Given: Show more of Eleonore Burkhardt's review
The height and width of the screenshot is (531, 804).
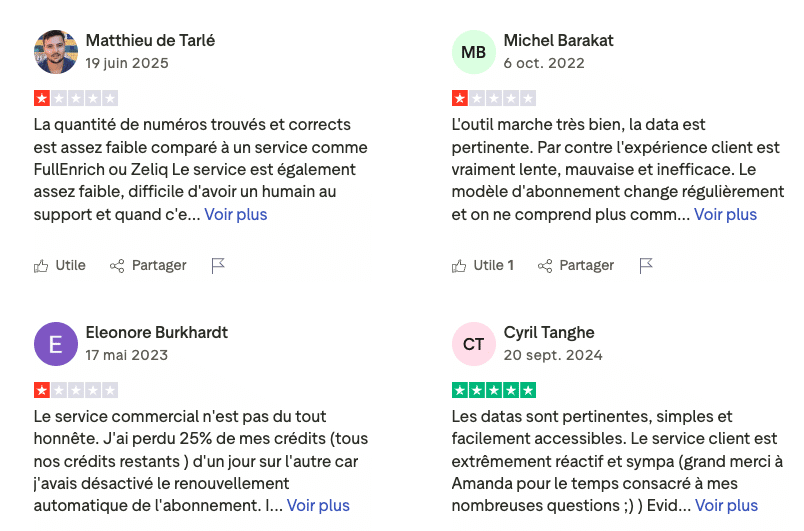Looking at the screenshot, I should coord(318,506).
